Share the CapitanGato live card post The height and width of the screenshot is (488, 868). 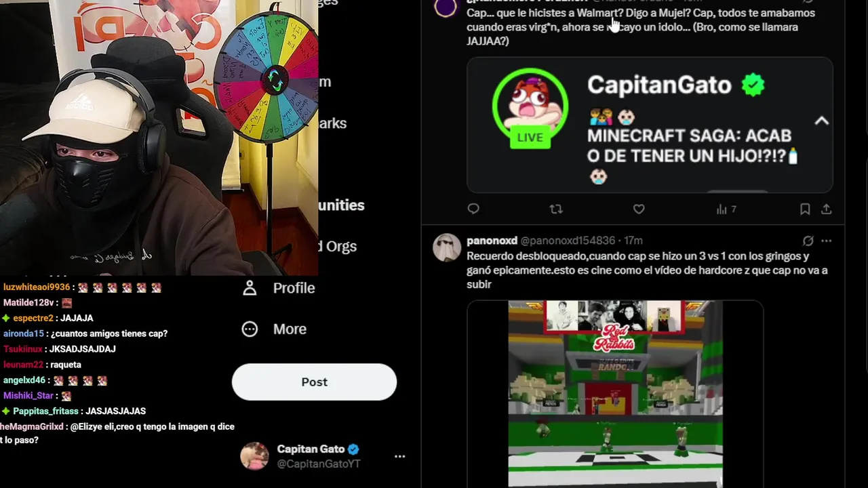point(826,209)
